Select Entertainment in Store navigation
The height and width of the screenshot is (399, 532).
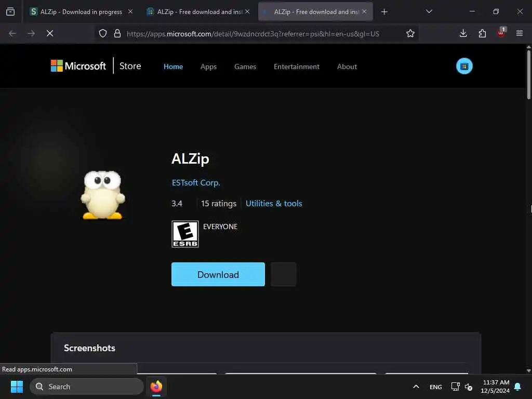coord(297,66)
